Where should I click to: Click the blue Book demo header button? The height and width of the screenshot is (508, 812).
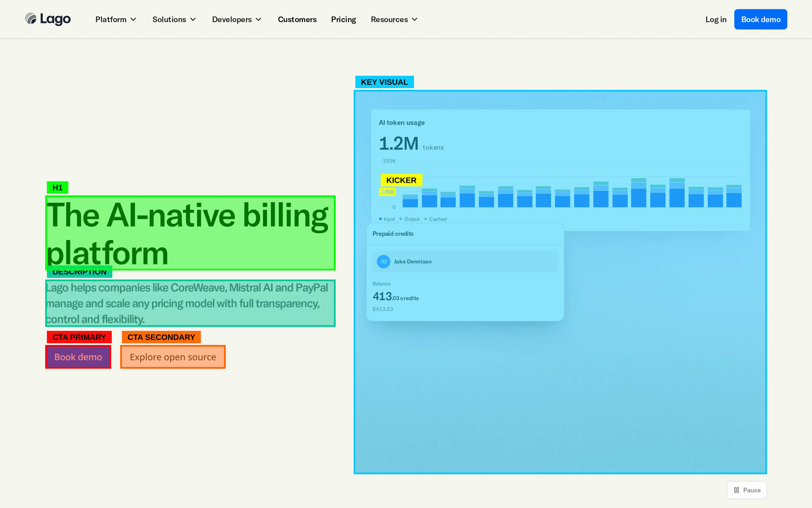pyautogui.click(x=760, y=19)
